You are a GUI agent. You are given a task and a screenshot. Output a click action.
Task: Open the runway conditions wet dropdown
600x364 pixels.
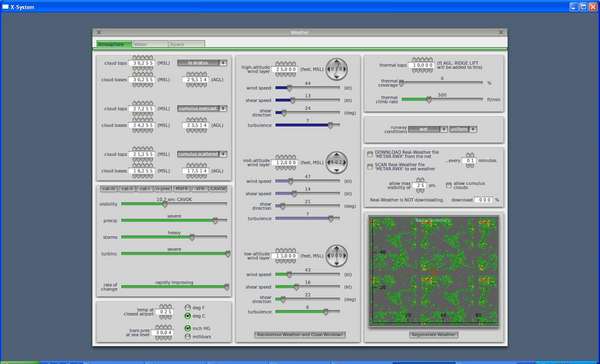pyautogui.click(x=428, y=129)
